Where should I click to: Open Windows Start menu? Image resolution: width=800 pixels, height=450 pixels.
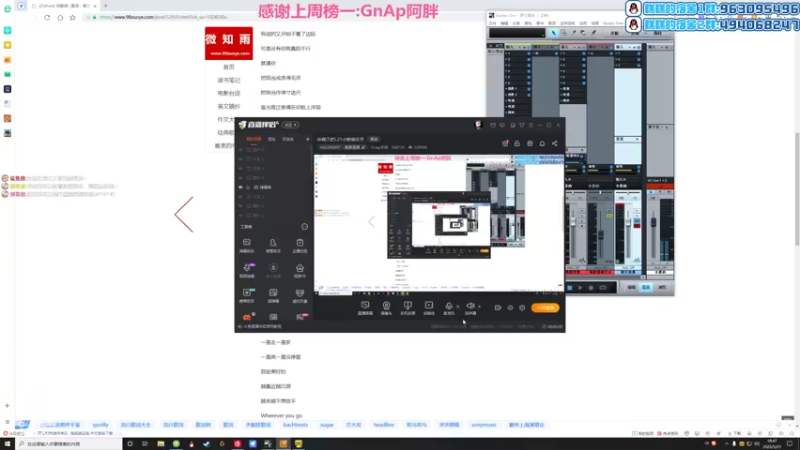point(7,444)
